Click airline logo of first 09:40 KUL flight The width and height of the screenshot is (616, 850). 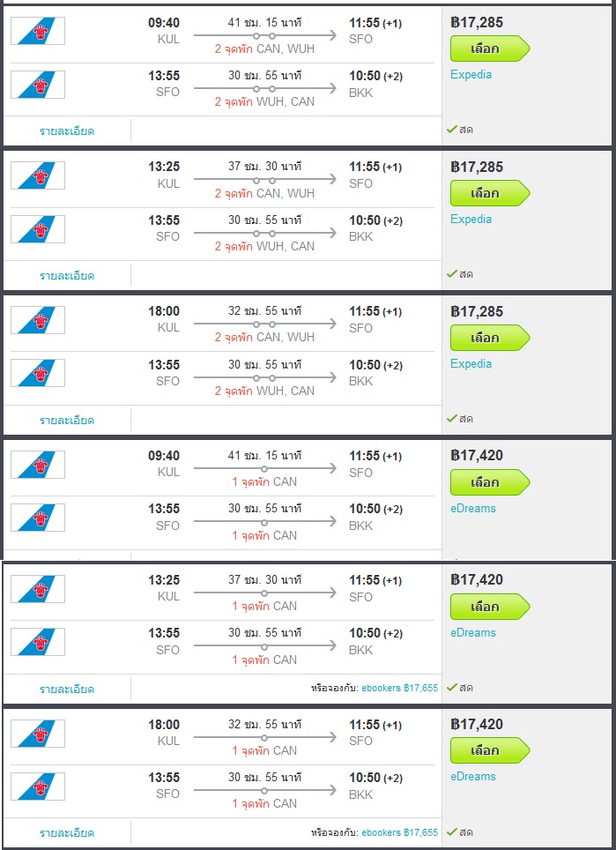pos(38,31)
